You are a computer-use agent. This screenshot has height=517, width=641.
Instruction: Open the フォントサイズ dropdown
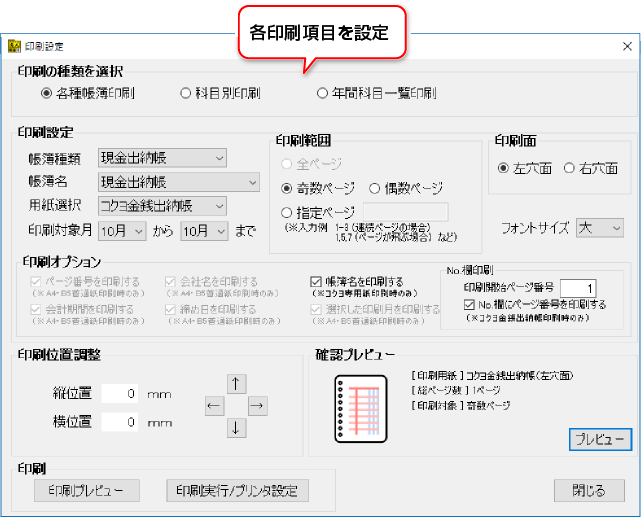[x=600, y=229]
